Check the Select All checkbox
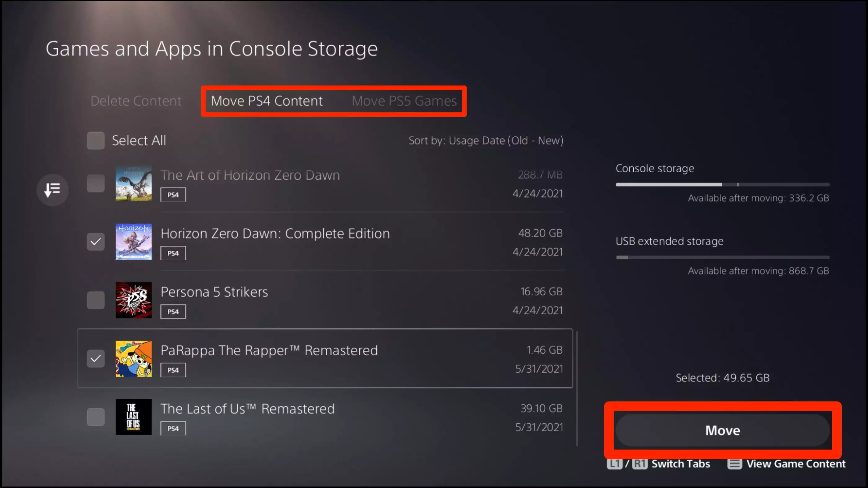 (x=96, y=140)
